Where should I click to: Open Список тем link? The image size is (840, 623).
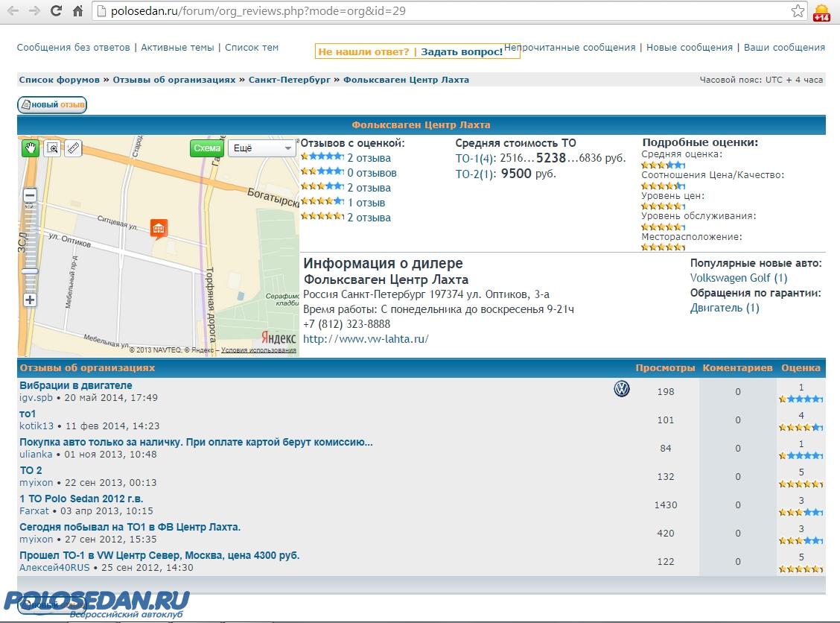click(252, 47)
